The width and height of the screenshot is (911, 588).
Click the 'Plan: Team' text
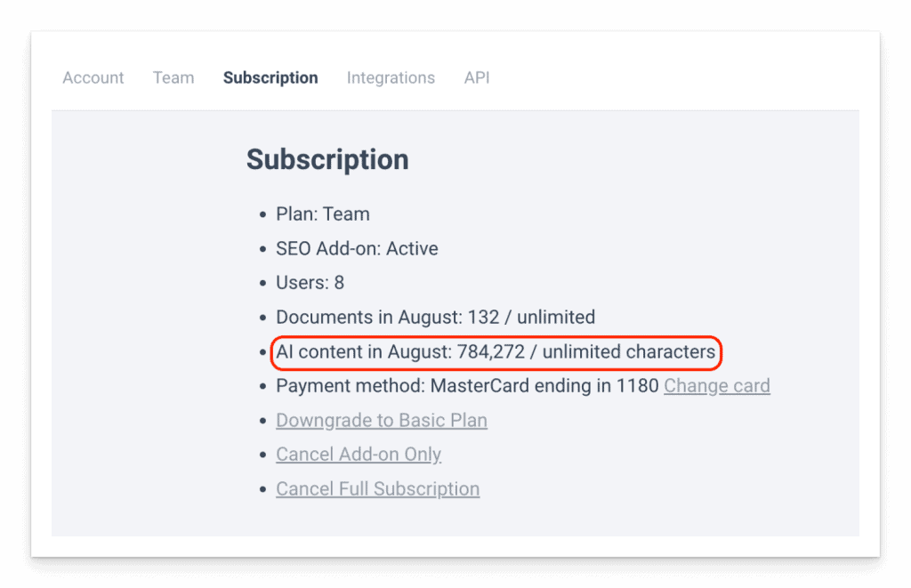tap(323, 214)
